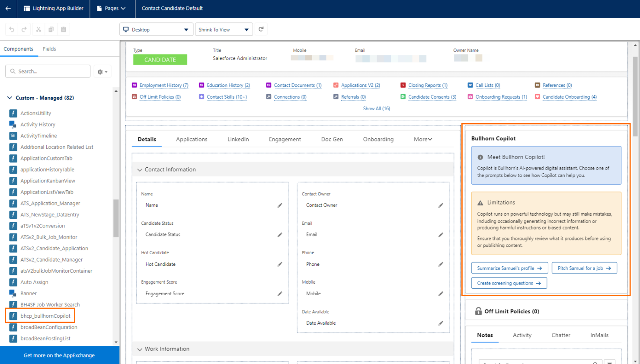Viewport: 640px width, 364px height.
Task: Click Get more on the AppExchange
Action: (60, 355)
